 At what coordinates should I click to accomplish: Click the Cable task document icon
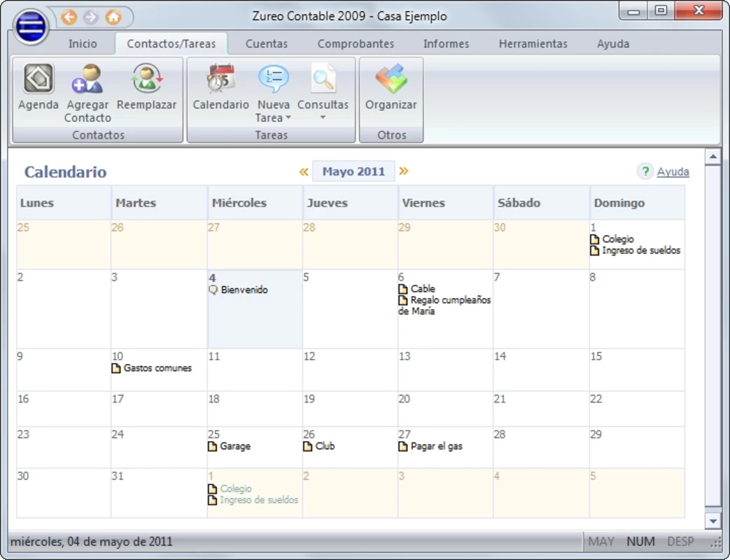pos(403,289)
